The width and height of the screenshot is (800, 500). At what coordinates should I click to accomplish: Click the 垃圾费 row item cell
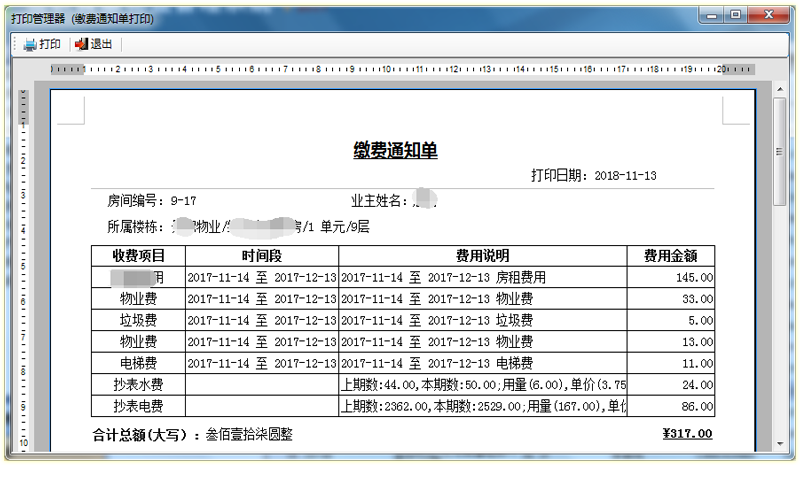coord(138,320)
